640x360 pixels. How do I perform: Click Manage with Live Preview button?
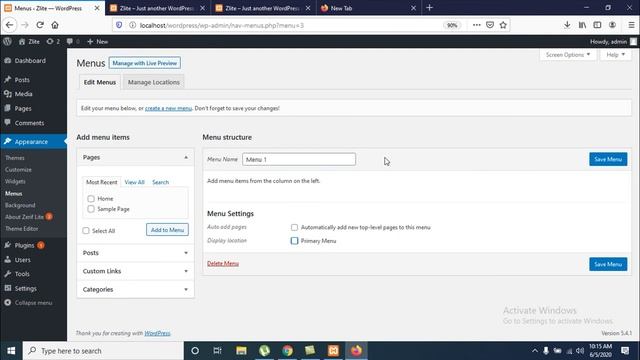(x=144, y=63)
